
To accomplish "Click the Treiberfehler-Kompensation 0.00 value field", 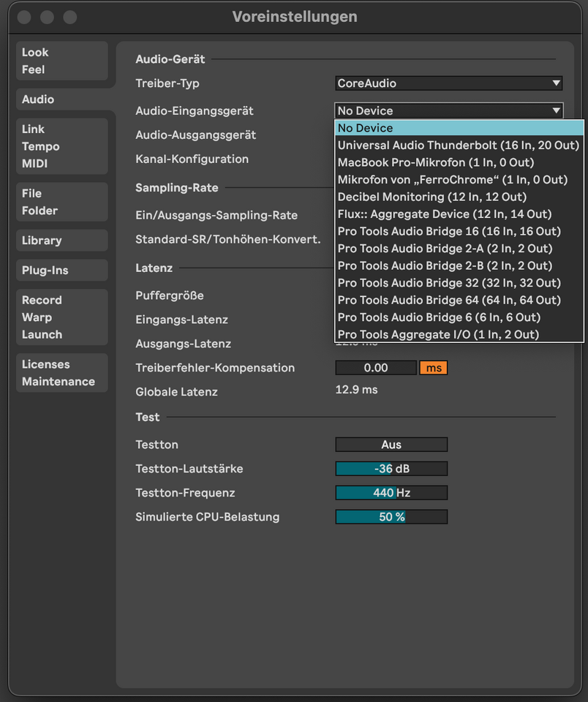I will click(376, 368).
